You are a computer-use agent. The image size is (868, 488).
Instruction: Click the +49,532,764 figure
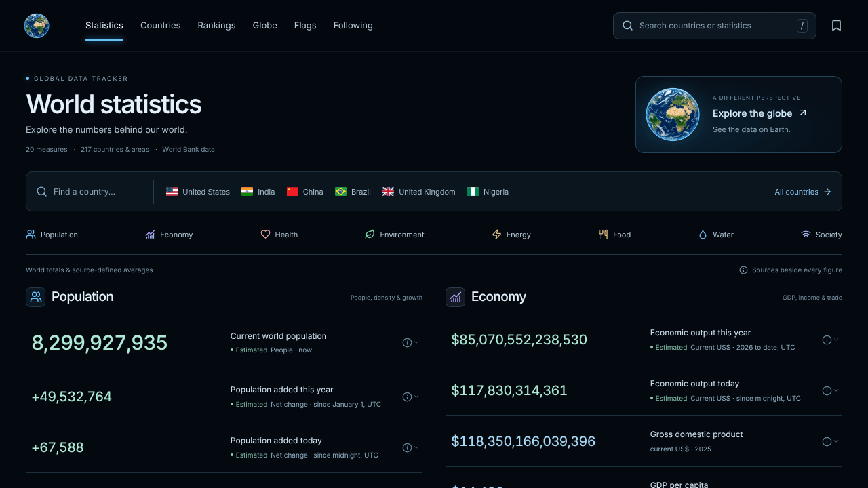tap(72, 396)
